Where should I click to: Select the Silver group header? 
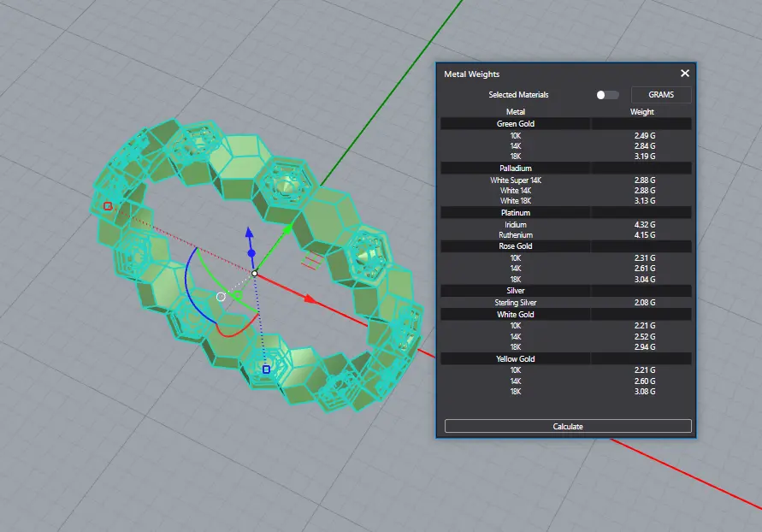(566, 291)
